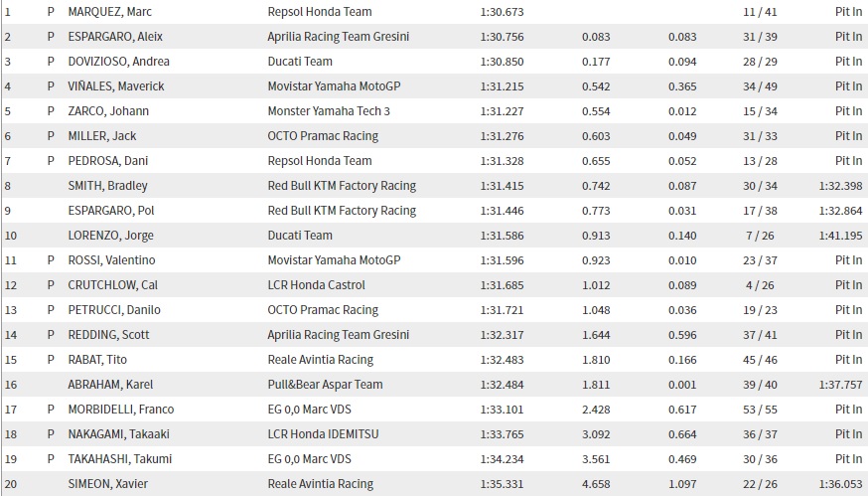This screenshot has height=496, width=868.
Task: Click ROSSI, Valentino rider name
Action: [x=111, y=260]
